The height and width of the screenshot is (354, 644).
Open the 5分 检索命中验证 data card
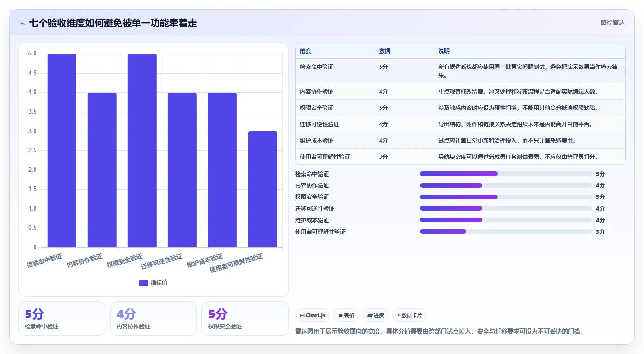tap(62, 319)
